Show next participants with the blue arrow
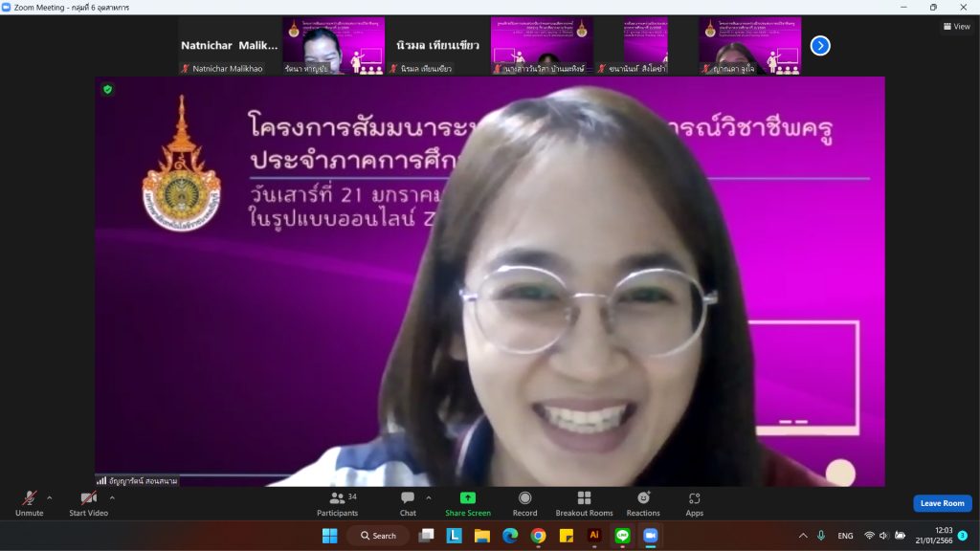This screenshot has width=980, height=551. click(820, 45)
